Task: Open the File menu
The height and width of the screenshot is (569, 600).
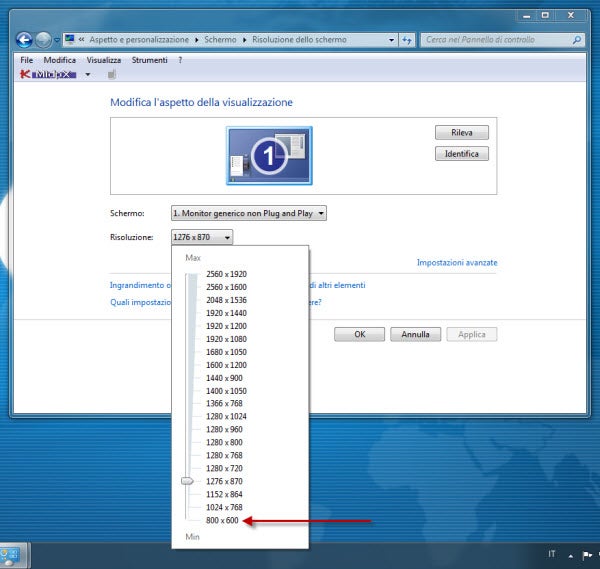Action: point(26,60)
